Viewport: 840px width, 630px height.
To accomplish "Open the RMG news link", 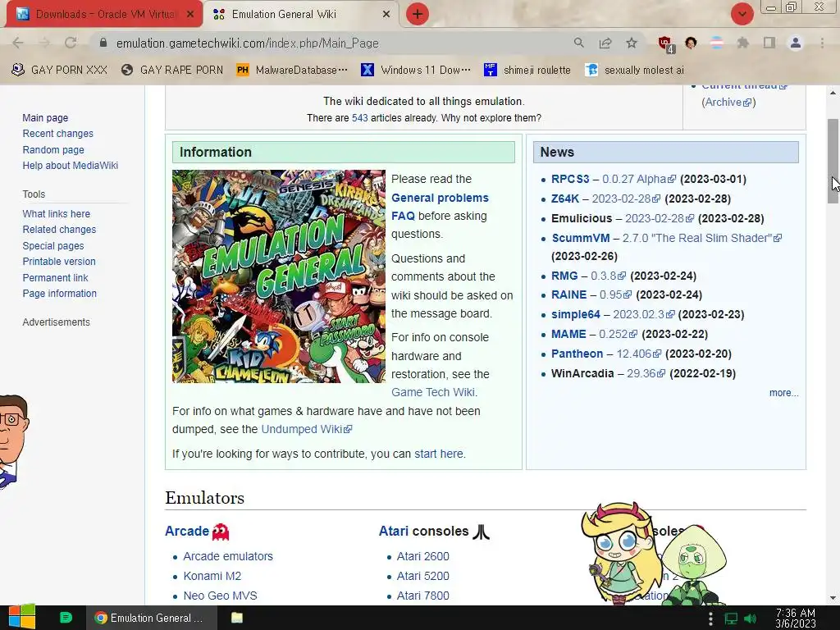I will (564, 276).
